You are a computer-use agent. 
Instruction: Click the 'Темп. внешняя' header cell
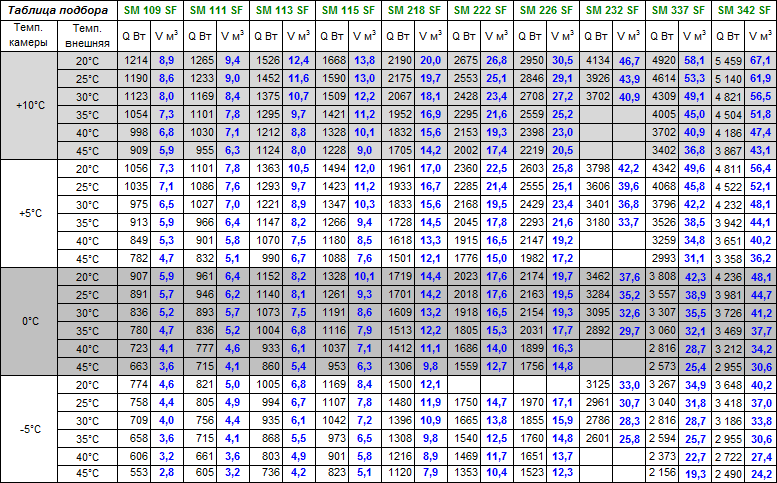pyautogui.click(x=89, y=37)
